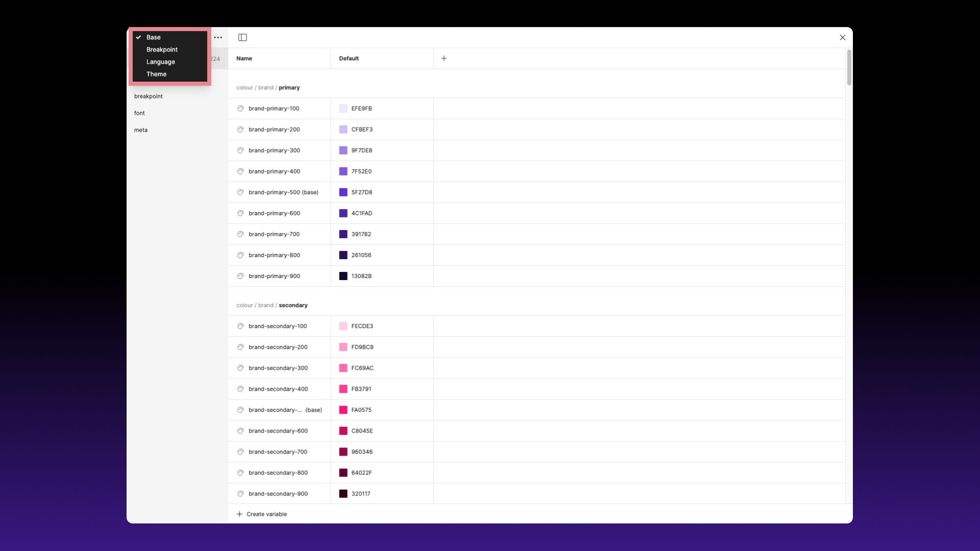
Task: Click color type icon for brand-primary-500 (base)
Action: point(240,192)
